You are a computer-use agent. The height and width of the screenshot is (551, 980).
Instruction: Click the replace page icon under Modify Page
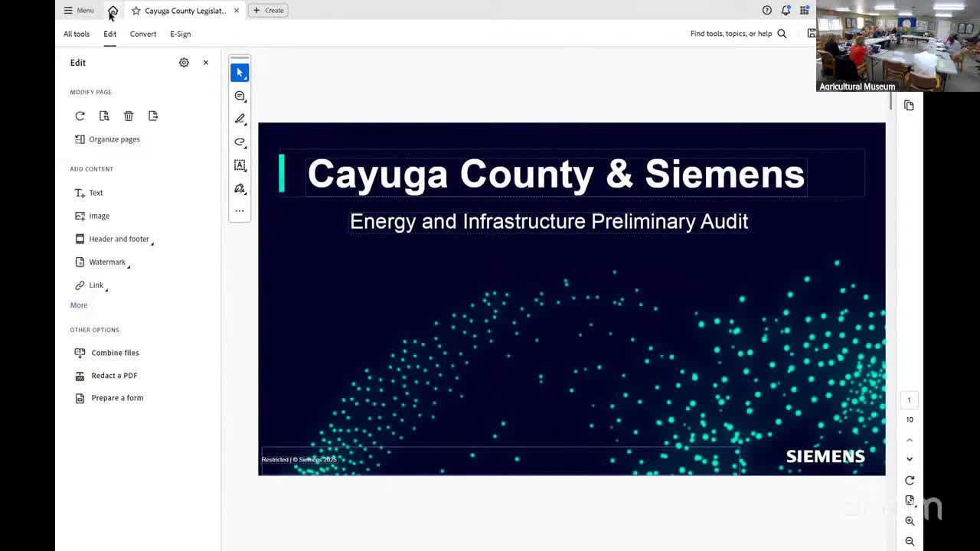click(x=104, y=116)
